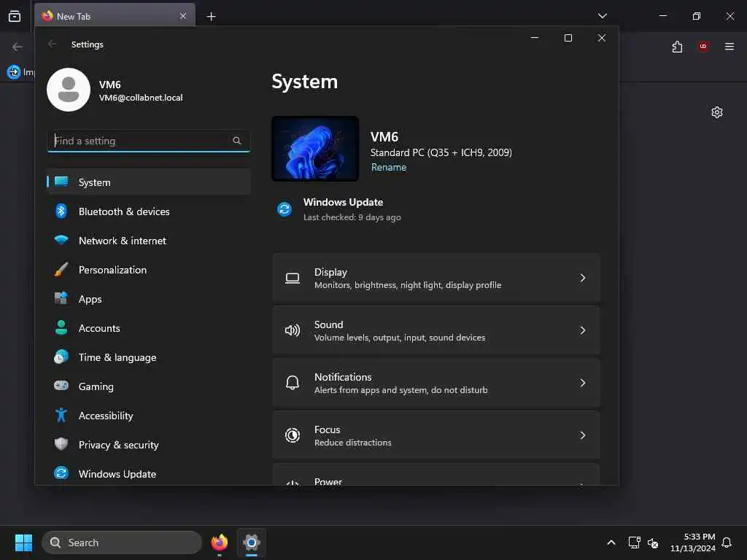747x560 pixels.
Task: Open the Firefox hamburger menu
Action: (729, 46)
